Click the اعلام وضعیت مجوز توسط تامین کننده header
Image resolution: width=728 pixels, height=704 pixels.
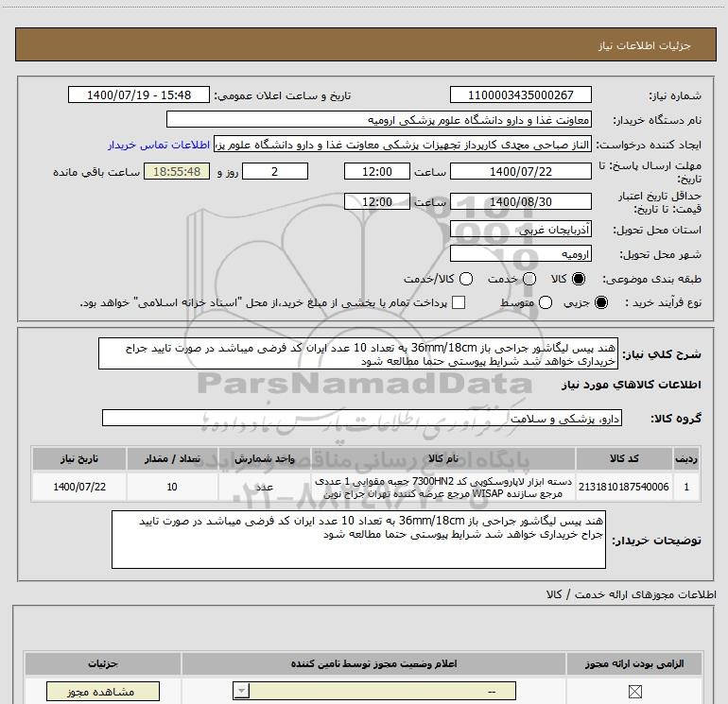[373, 663]
